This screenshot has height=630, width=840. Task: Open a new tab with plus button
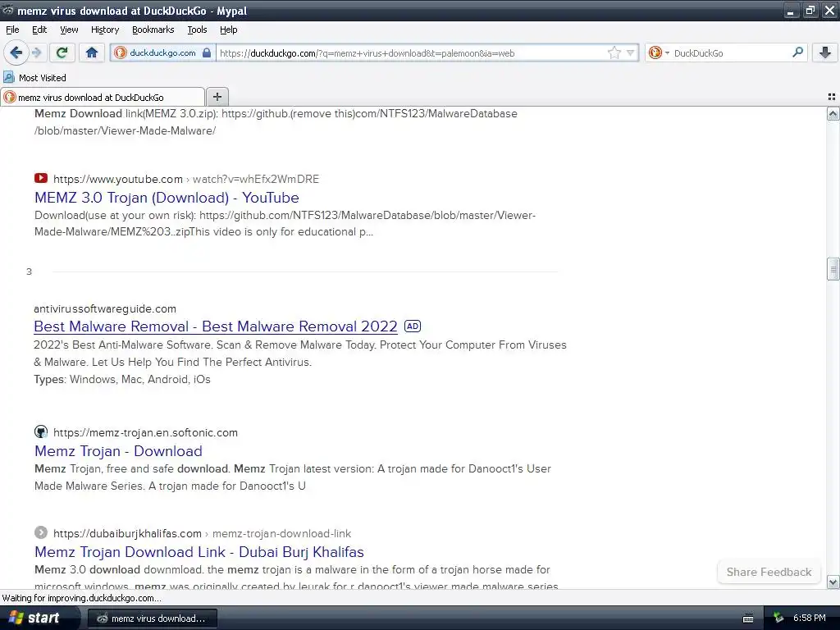pyautogui.click(x=217, y=97)
